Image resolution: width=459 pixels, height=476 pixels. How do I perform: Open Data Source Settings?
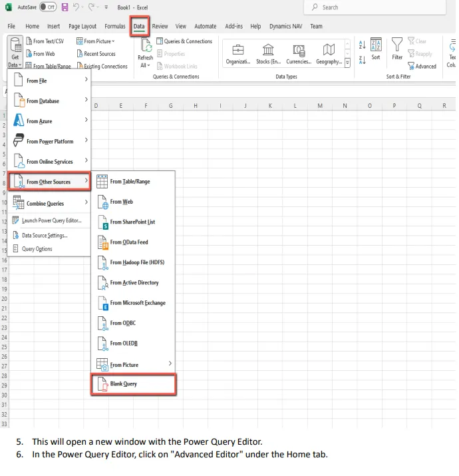pyautogui.click(x=49, y=235)
